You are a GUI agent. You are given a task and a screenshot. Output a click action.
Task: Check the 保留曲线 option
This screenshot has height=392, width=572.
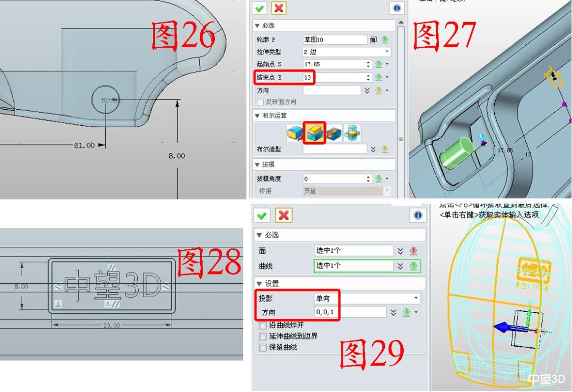(263, 347)
